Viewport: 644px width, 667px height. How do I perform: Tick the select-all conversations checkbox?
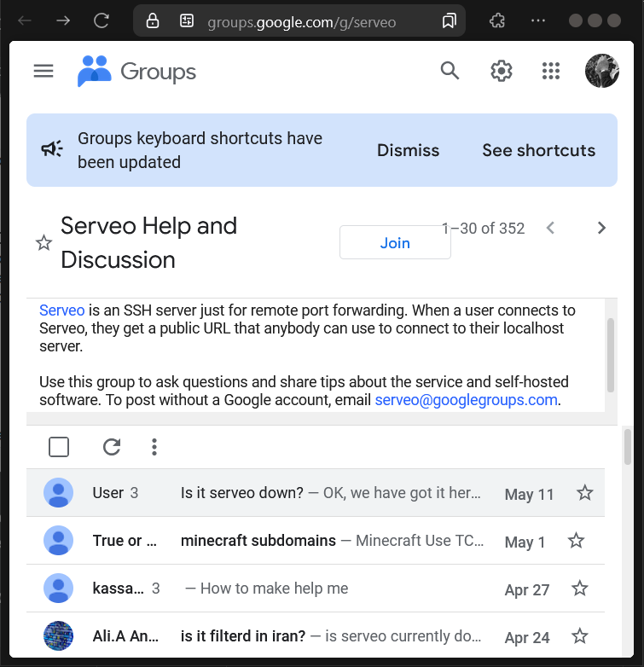[x=59, y=447]
